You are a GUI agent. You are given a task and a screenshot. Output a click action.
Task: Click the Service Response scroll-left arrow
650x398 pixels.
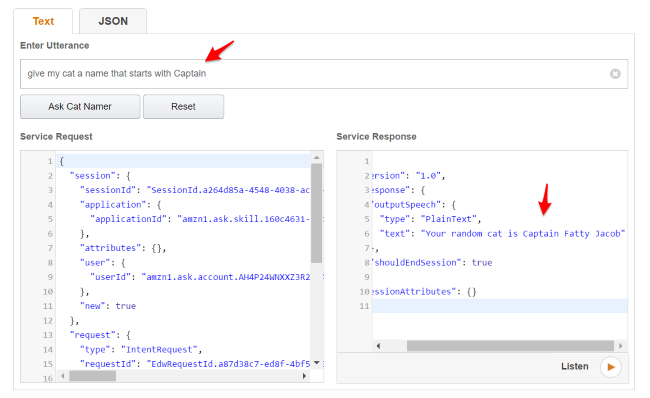pyautogui.click(x=378, y=346)
